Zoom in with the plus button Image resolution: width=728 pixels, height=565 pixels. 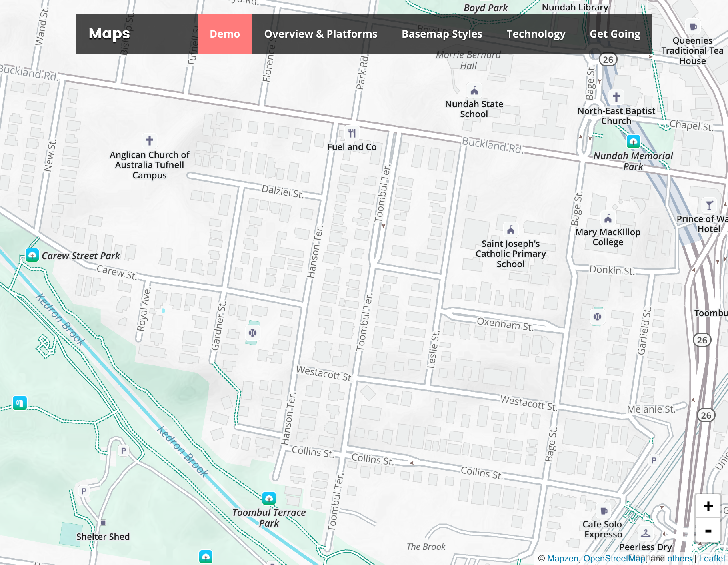coord(708,506)
